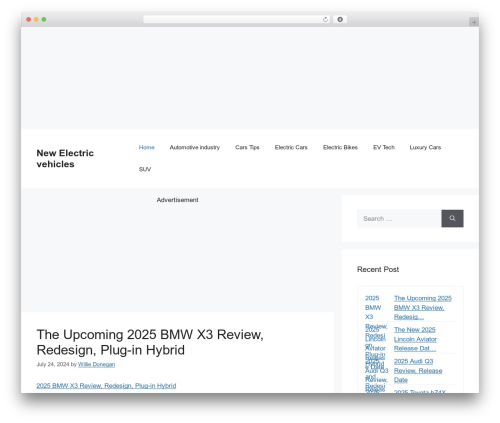The image size is (500, 423).
Task: Select Electric Cars menu item
Action: [291, 147]
